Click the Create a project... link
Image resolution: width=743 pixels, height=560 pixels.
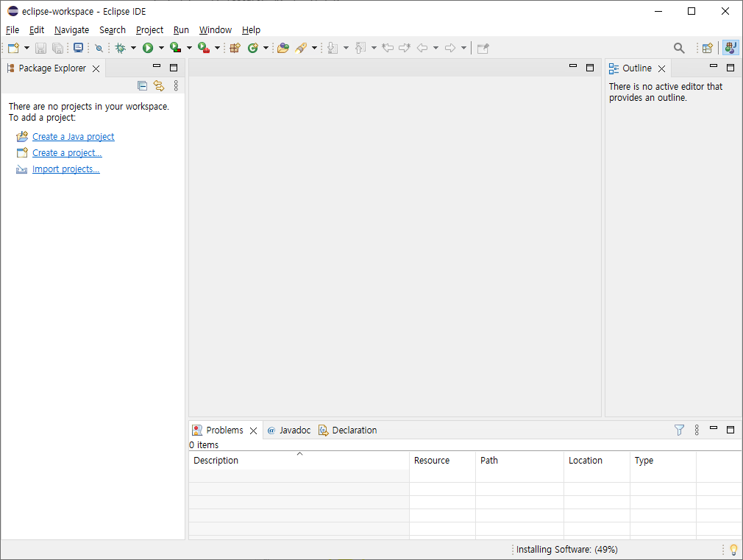pyautogui.click(x=67, y=152)
